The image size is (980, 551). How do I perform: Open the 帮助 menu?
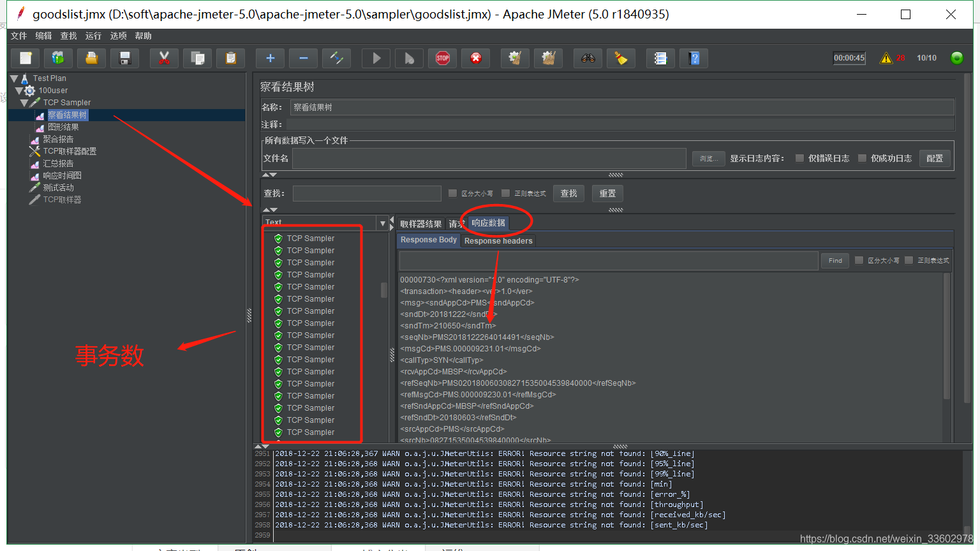[143, 36]
